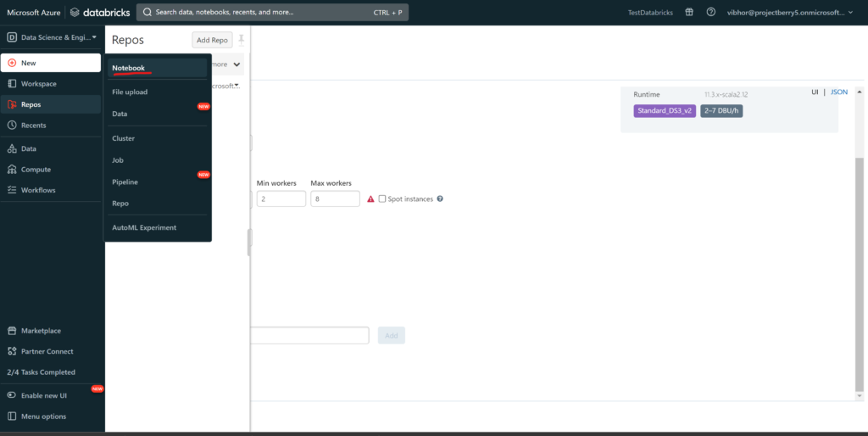Choose Data in the New menu

pos(157,114)
